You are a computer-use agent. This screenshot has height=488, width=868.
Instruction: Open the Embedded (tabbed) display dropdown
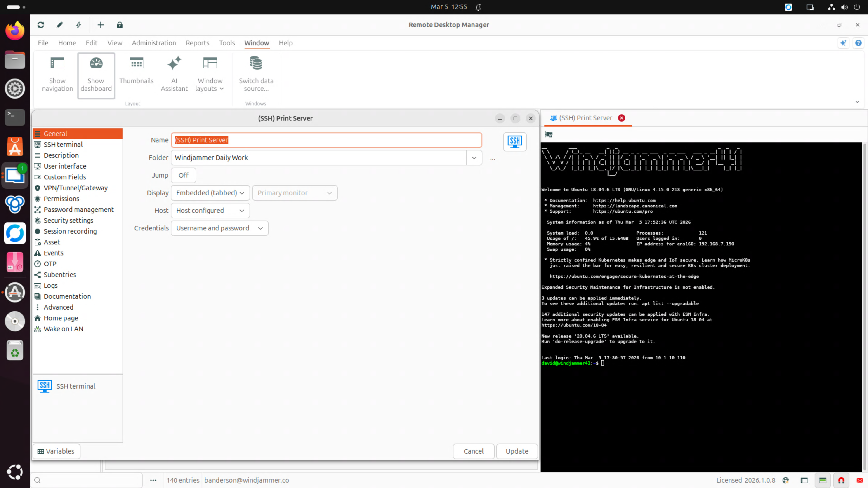(x=210, y=193)
